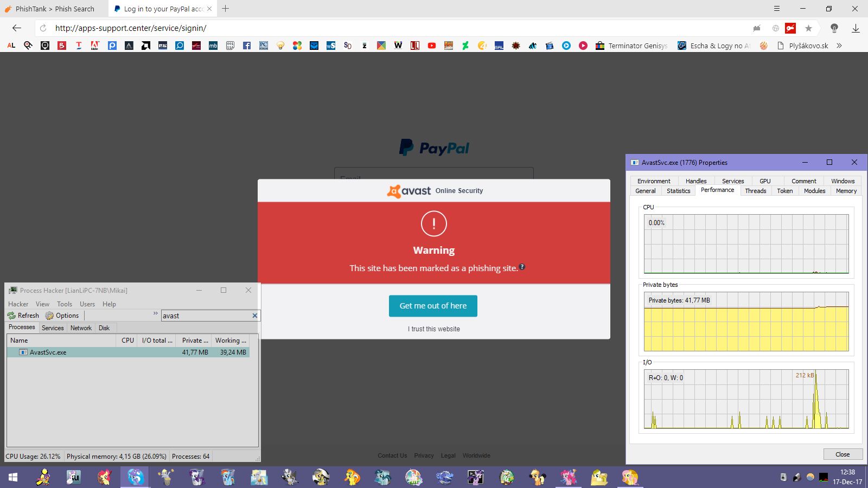Click the Process Hacker graph tray icon
Viewport: 868px width, 488px height.
(824, 477)
